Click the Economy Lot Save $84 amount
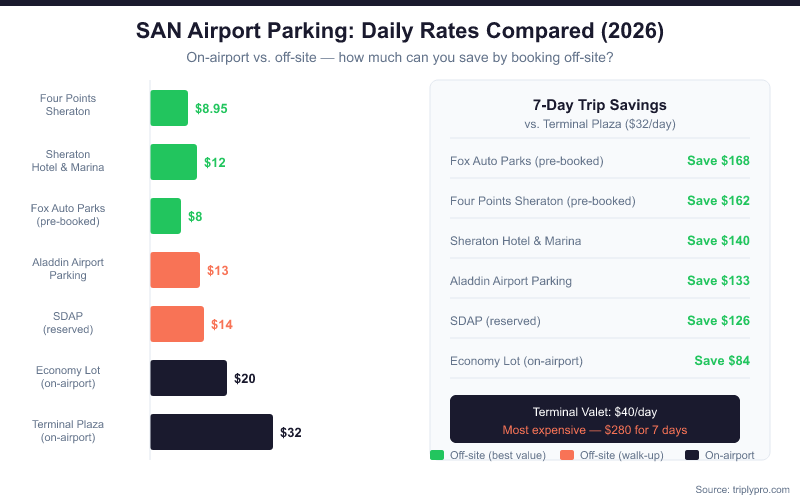 (x=722, y=361)
